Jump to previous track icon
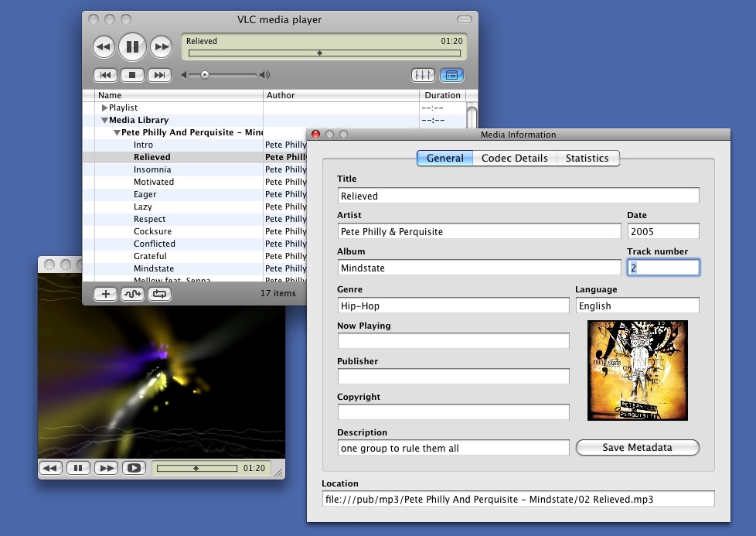 (105, 75)
